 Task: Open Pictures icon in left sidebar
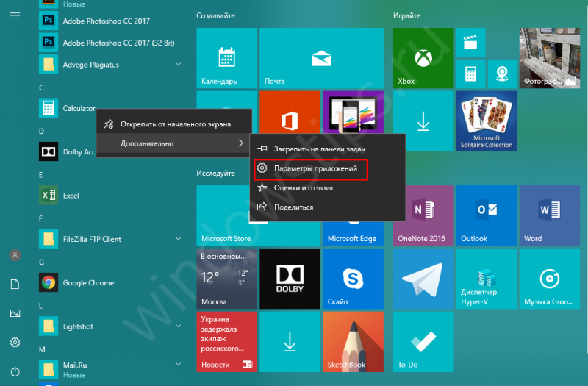tap(15, 313)
